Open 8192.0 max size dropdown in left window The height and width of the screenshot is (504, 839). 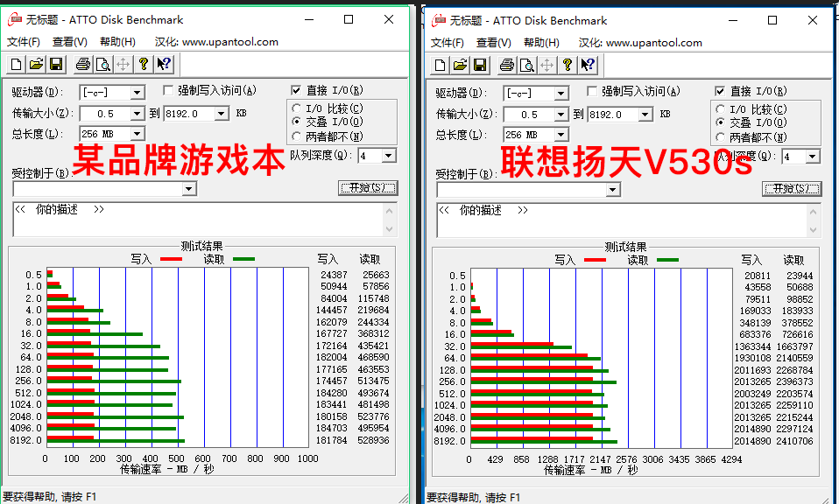coord(222,113)
